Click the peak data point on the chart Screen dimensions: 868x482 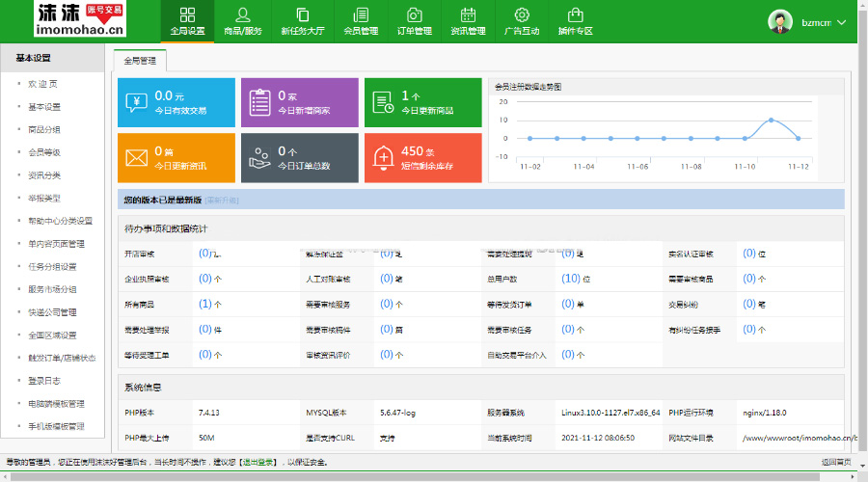pyautogui.click(x=771, y=120)
